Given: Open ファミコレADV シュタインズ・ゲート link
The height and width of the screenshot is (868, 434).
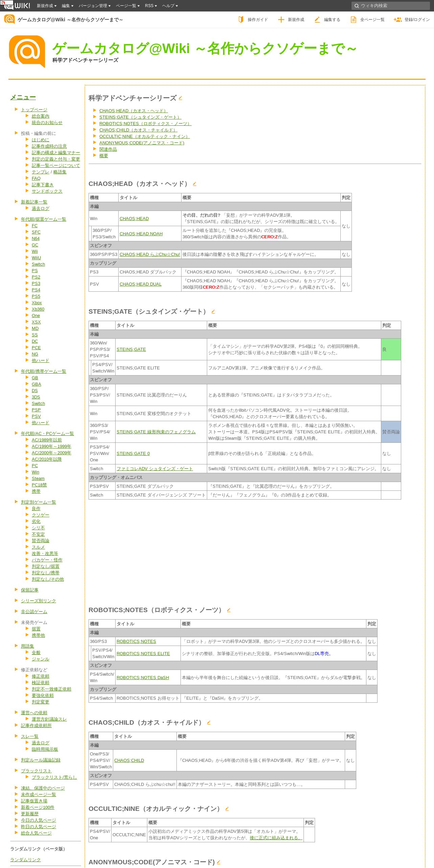Looking at the screenshot, I should 155,469.
